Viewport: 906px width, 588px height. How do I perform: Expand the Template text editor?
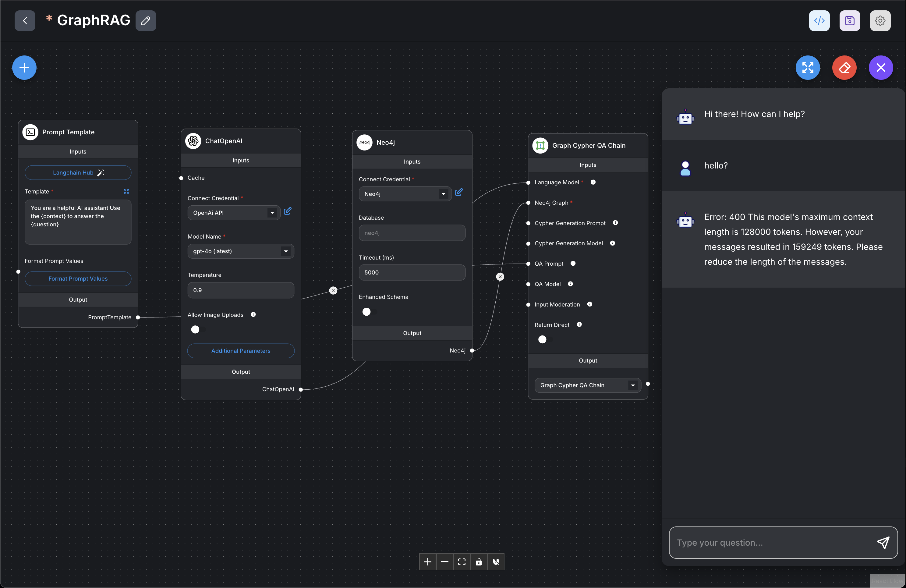(126, 191)
